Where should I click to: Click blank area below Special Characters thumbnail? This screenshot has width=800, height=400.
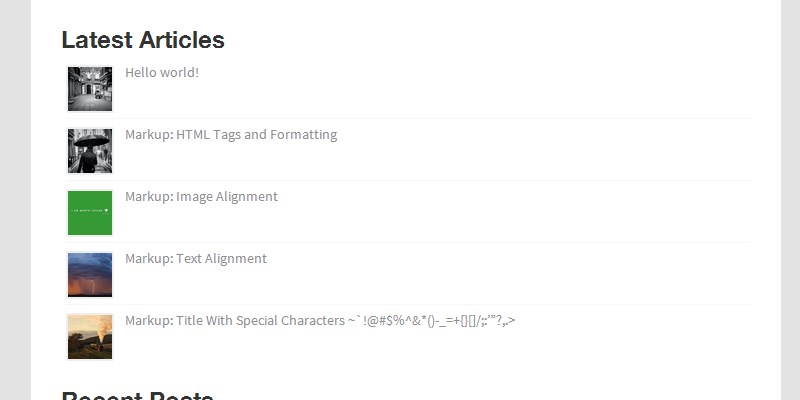click(x=90, y=374)
